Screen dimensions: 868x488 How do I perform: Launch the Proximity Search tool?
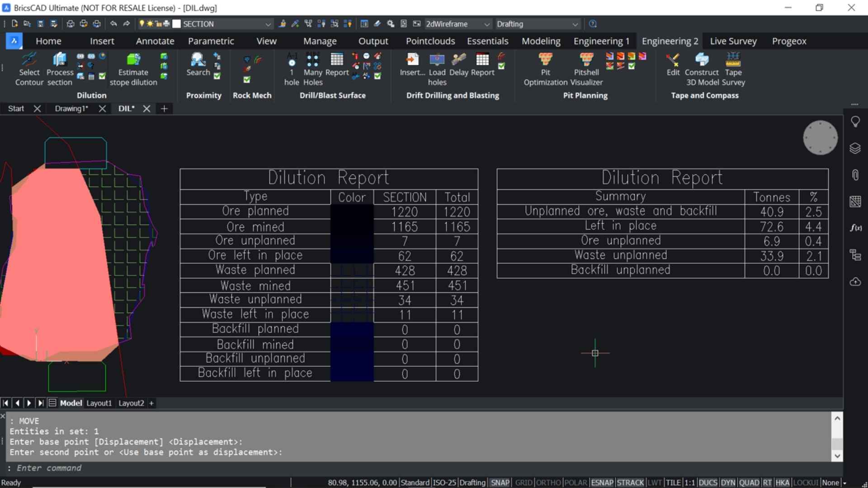[198, 66]
